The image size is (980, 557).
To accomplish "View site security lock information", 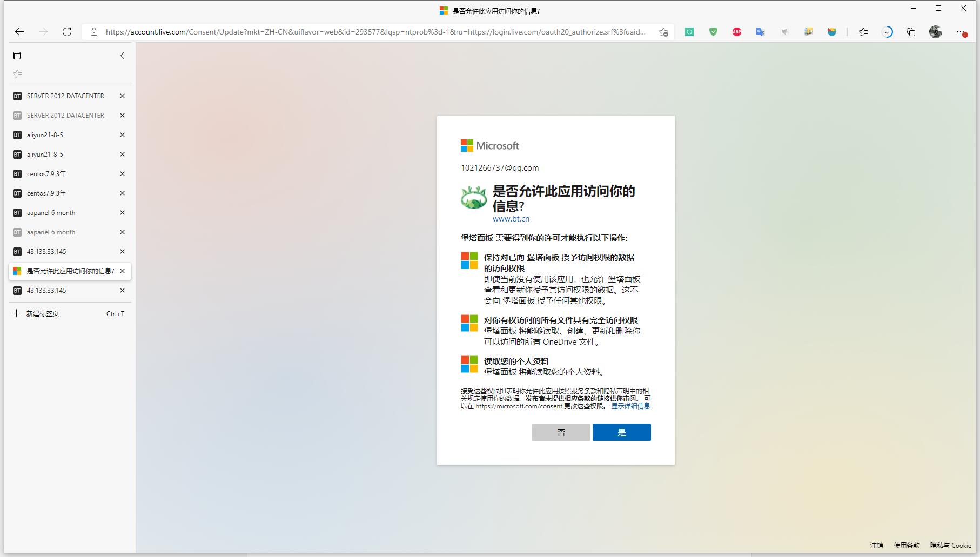I will (x=94, y=32).
